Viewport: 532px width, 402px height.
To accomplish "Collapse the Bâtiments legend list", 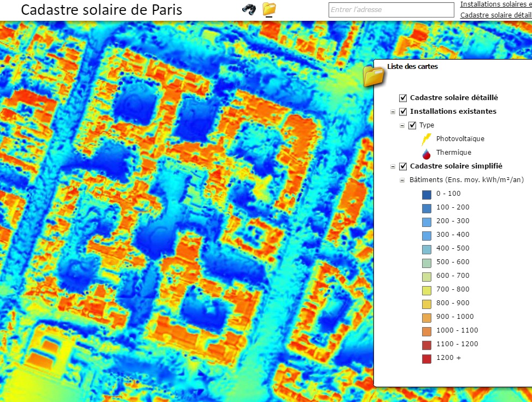I will (x=402, y=180).
